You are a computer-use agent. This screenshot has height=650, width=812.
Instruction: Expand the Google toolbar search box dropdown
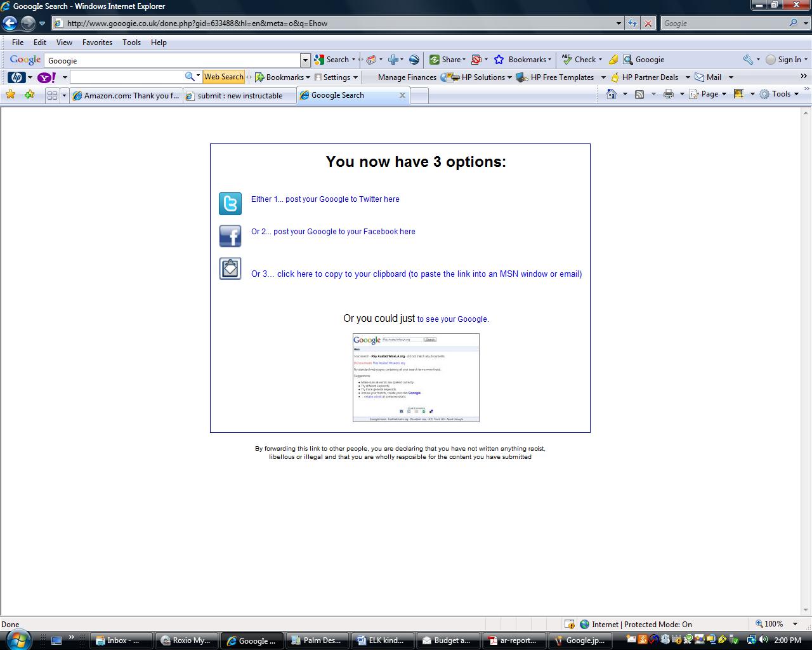(x=305, y=60)
